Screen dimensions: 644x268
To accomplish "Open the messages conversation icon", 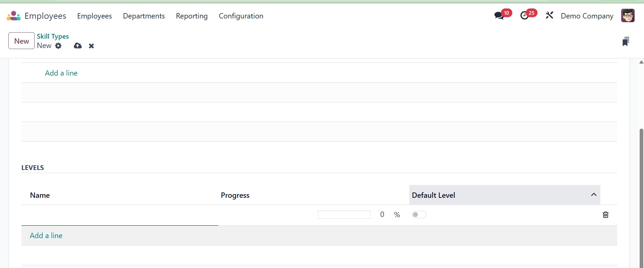I will (499, 16).
